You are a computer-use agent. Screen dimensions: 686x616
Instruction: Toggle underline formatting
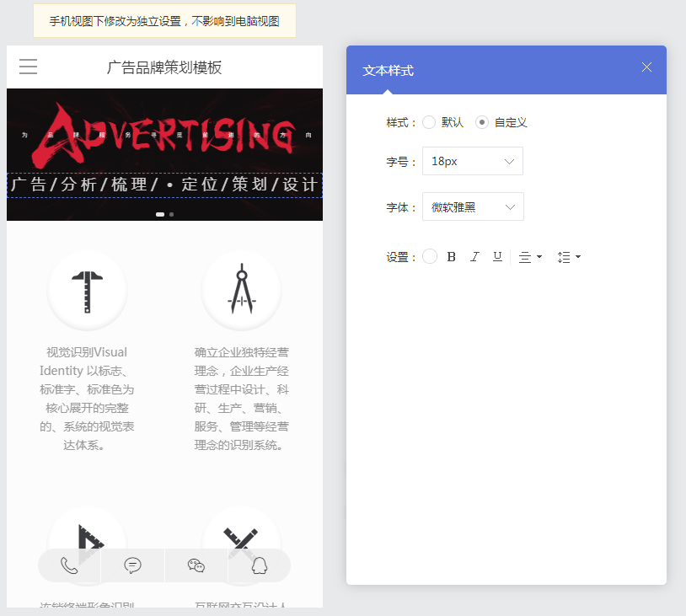coord(497,257)
